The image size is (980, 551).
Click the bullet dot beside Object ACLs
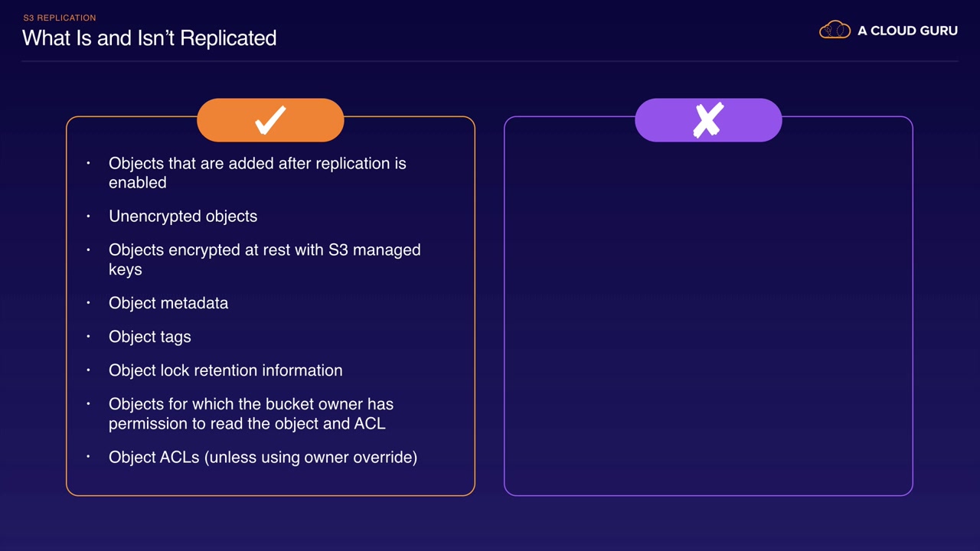point(89,457)
